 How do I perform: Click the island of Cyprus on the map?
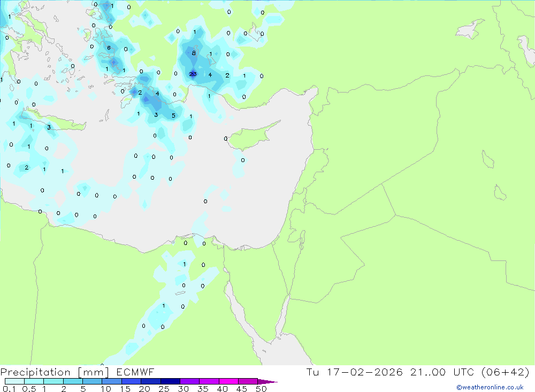point(251,137)
